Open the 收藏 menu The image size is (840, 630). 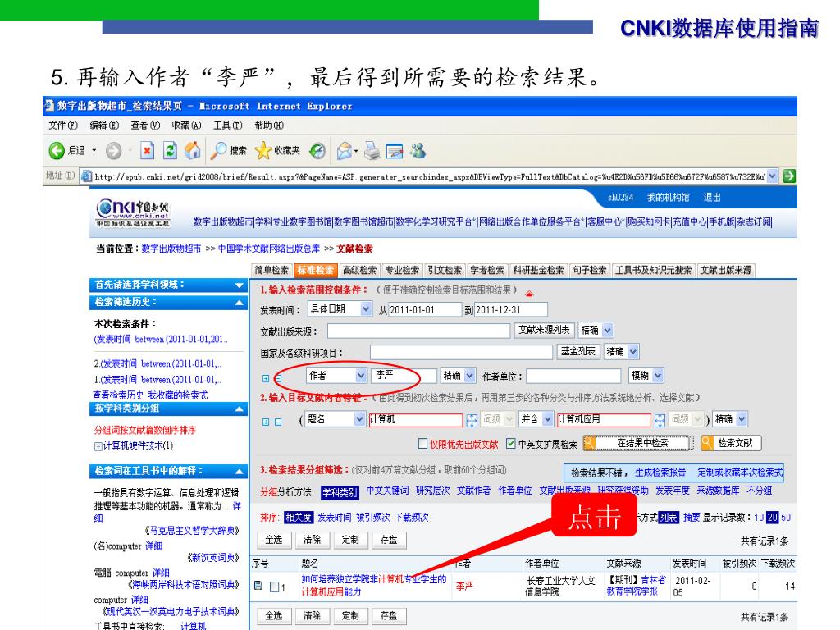186,126
